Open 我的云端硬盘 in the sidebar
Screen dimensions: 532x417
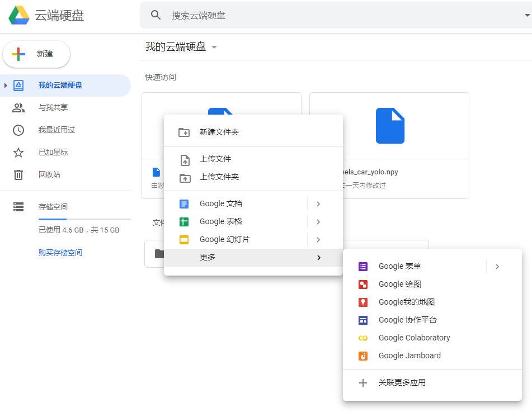pyautogui.click(x=65, y=86)
